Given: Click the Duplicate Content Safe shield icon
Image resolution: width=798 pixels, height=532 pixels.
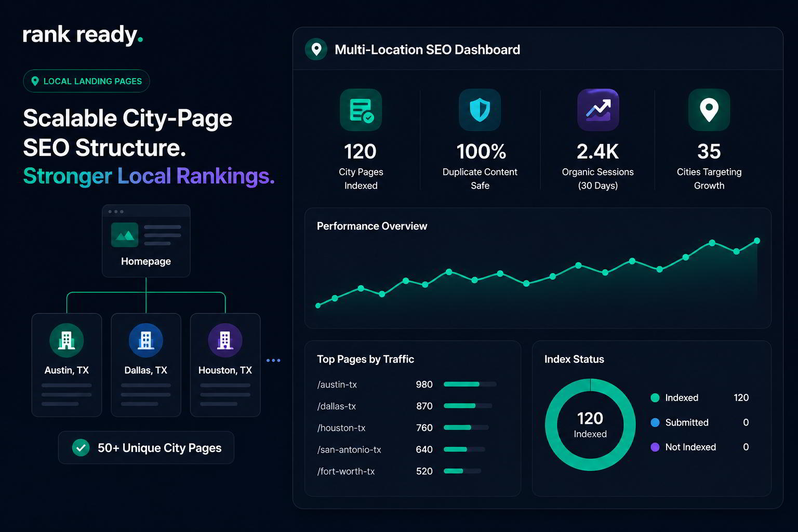Looking at the screenshot, I should [480, 110].
